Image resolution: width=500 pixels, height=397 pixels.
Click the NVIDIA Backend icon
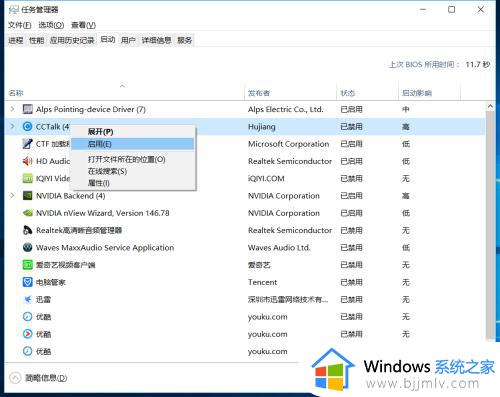[x=27, y=196]
